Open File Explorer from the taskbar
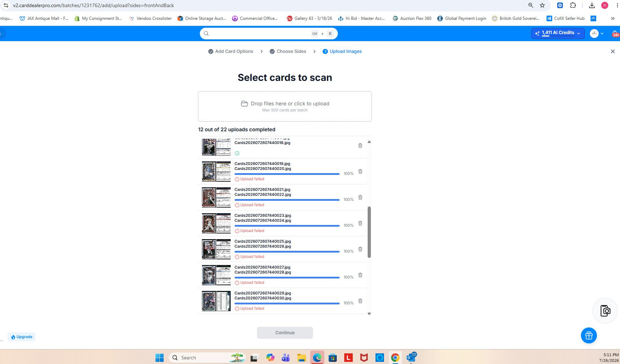Viewport: 620px width, 364px height. (301, 358)
